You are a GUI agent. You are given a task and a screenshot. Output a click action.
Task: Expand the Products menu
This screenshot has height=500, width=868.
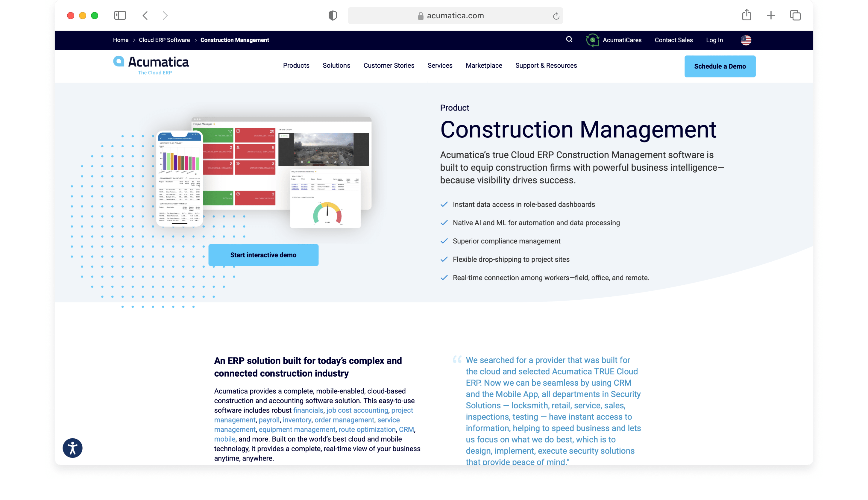(x=296, y=66)
